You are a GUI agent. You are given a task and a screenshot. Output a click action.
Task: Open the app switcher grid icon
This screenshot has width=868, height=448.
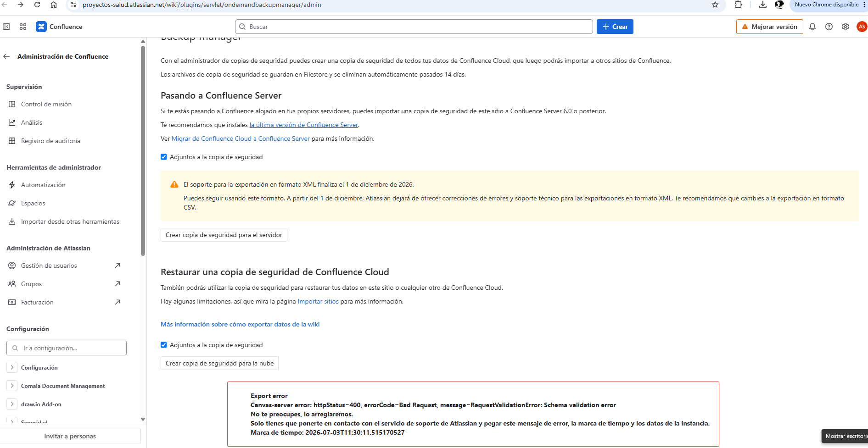pyautogui.click(x=23, y=27)
